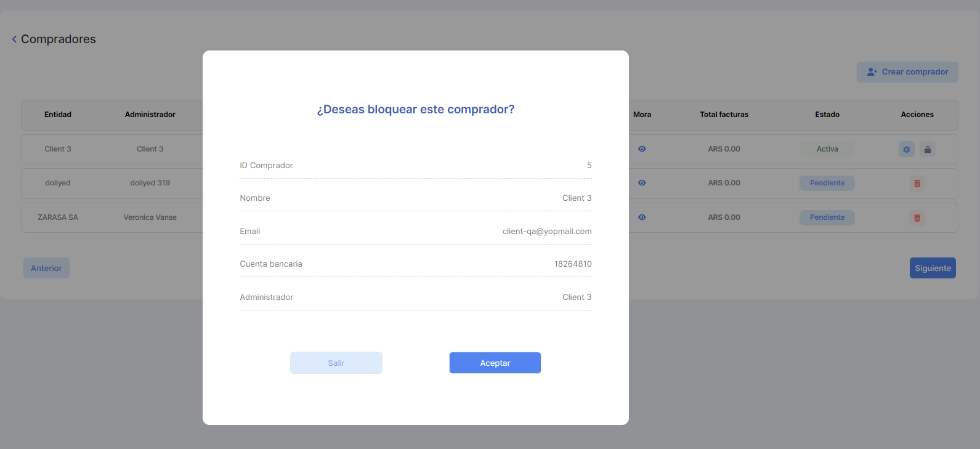Go back a page with Anterior
The image size is (980, 449).
pyautogui.click(x=46, y=268)
